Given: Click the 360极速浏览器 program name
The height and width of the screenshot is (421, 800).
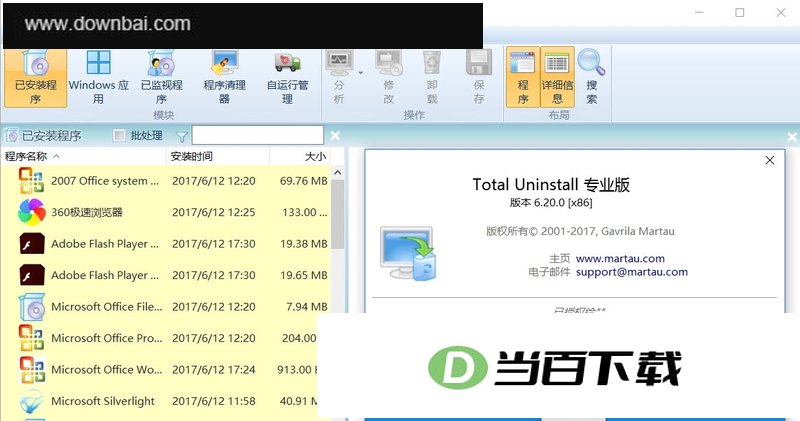Looking at the screenshot, I should pyautogui.click(x=87, y=212).
